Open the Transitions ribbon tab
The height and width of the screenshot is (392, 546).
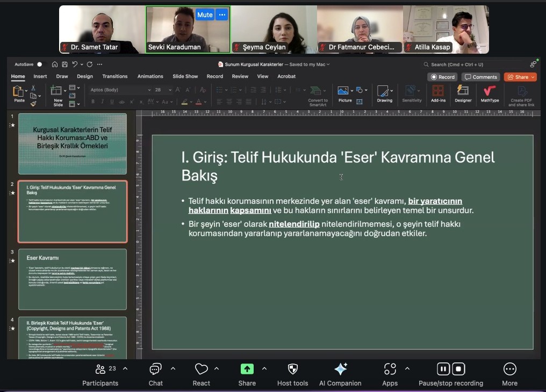[115, 76]
